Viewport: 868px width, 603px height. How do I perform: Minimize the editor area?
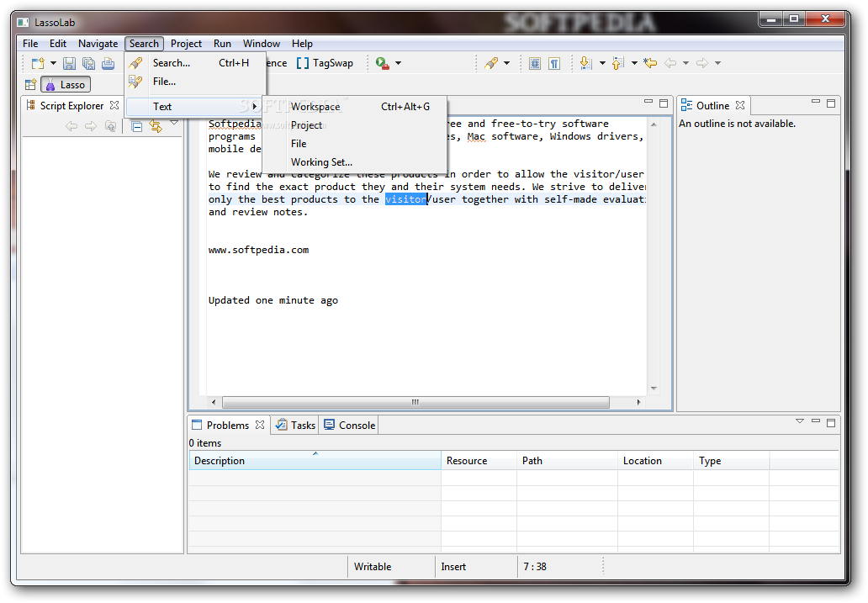click(648, 102)
